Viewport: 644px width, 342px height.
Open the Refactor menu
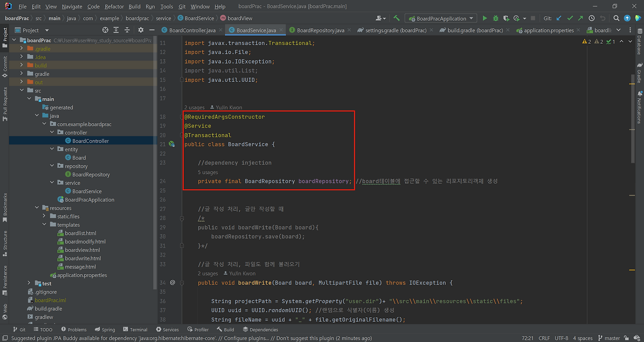point(114,7)
